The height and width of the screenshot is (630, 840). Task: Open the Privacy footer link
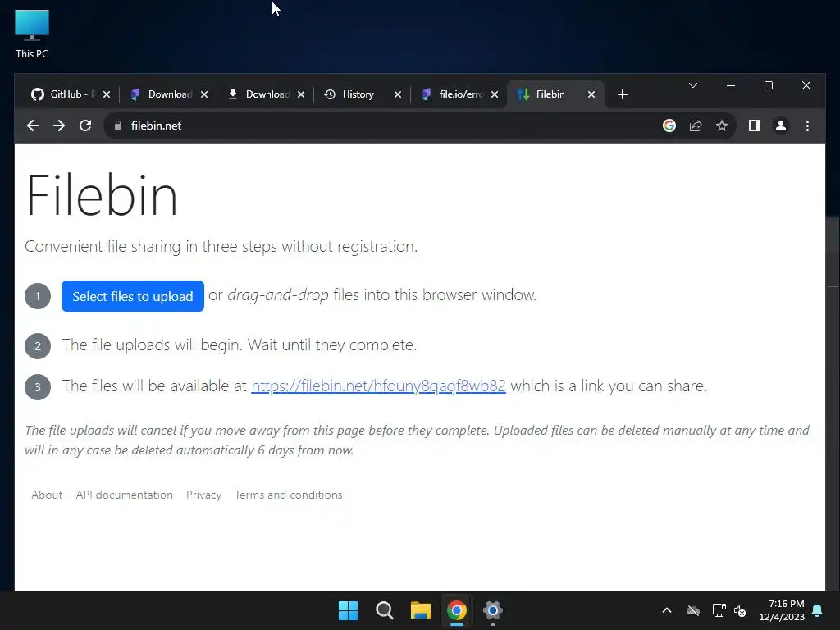tap(203, 495)
